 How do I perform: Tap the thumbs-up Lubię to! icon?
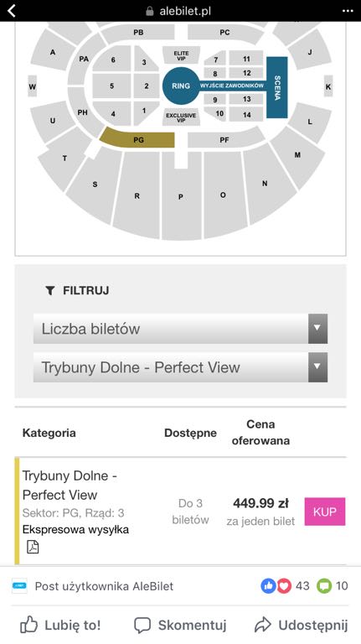click(x=28, y=626)
